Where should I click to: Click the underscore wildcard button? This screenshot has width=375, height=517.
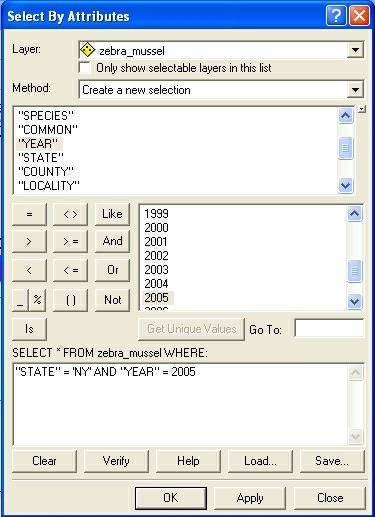coord(20,300)
